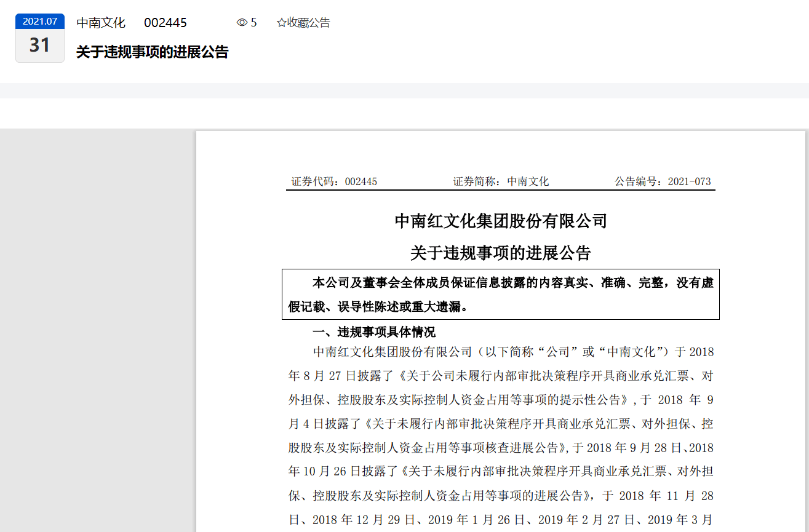Screen dimensions: 809x532
Task: Click the text 证券简称：中南文化
Action: point(501,181)
